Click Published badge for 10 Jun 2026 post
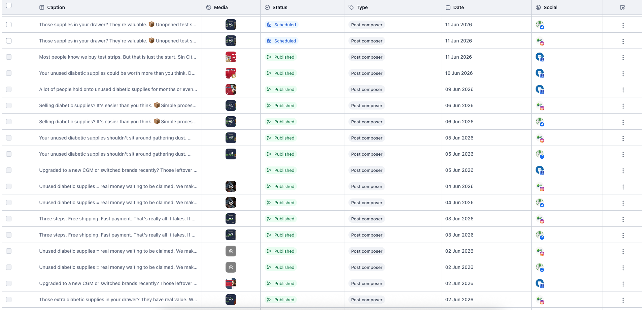This screenshot has height=310, width=644. (x=281, y=73)
